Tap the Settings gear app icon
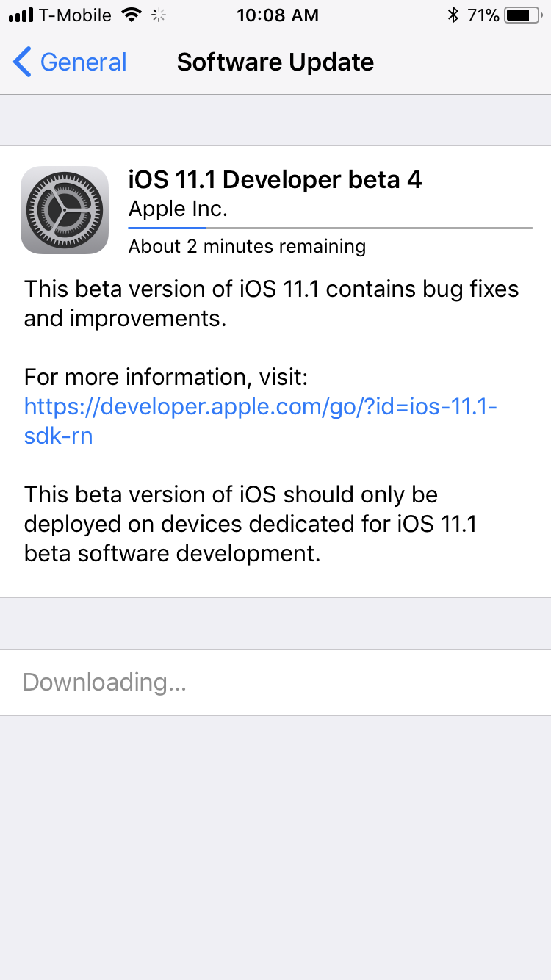This screenshot has width=551, height=980. (65, 210)
